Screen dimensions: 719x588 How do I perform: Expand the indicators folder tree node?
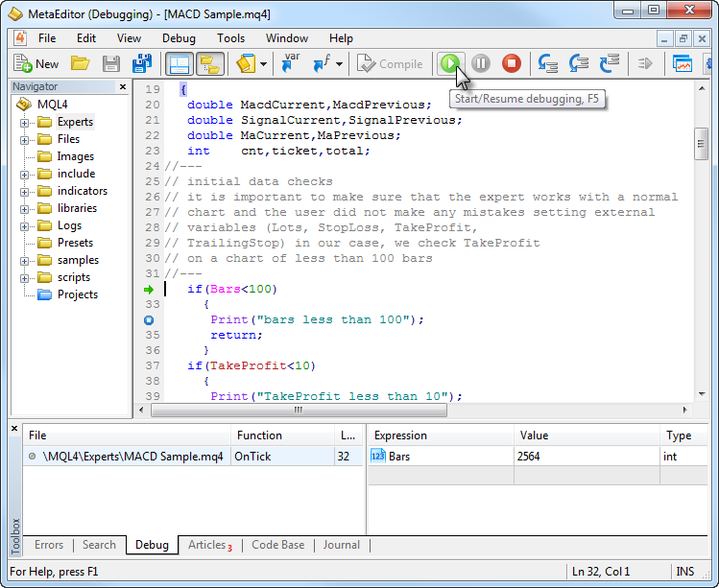25,192
